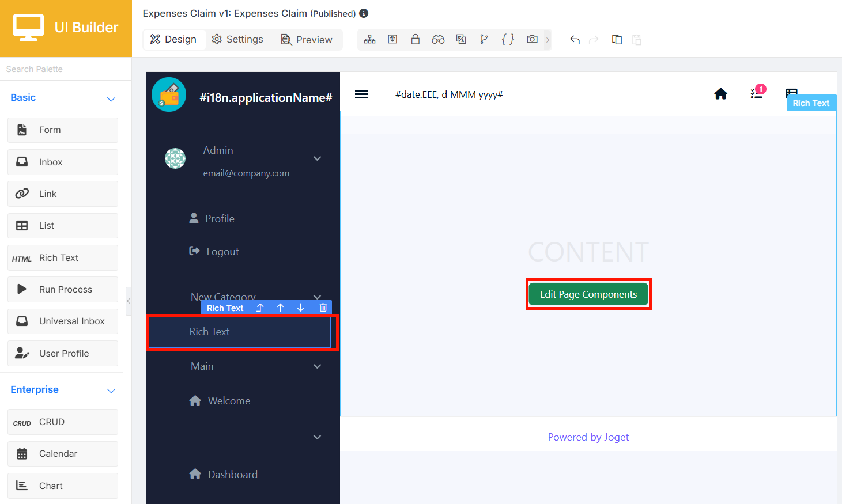Image resolution: width=842 pixels, height=504 pixels.
Task: Select the Run Process palette item
Action: (x=63, y=289)
